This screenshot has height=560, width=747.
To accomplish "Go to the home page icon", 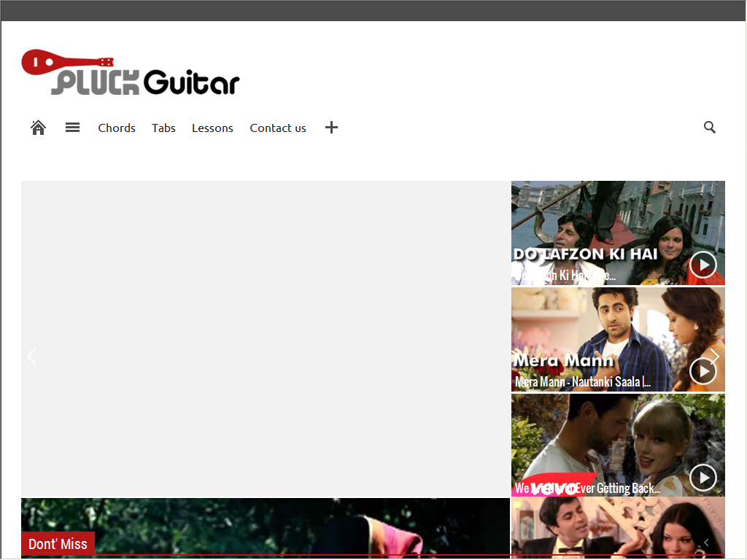I will 38,128.
